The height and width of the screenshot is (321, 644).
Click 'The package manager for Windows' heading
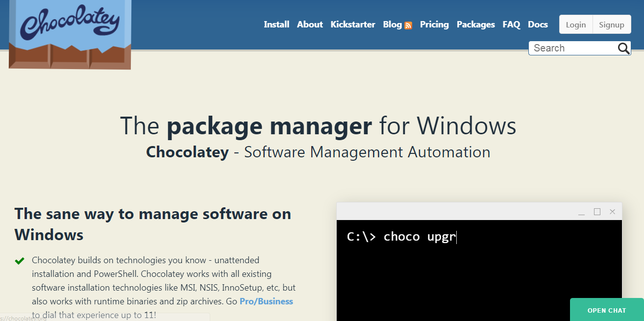(x=318, y=126)
